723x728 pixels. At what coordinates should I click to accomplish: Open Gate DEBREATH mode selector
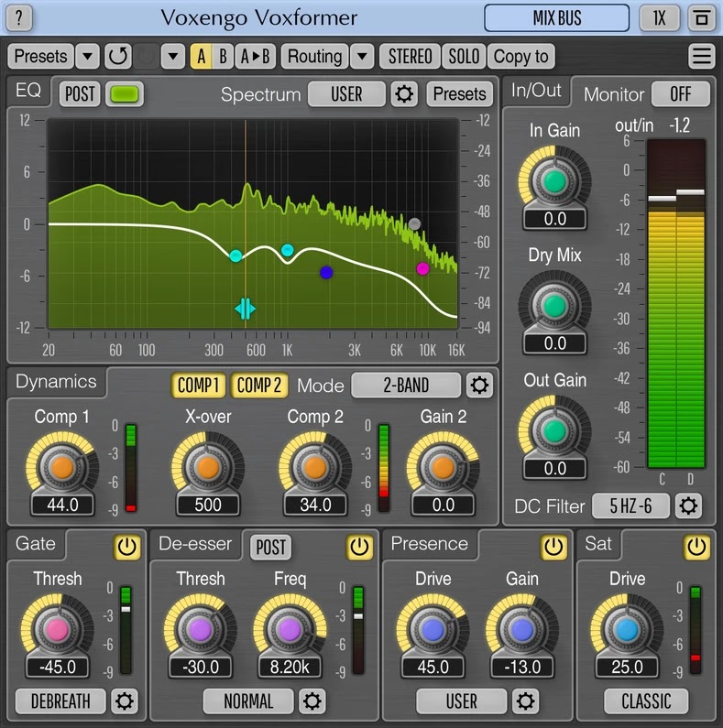60,701
